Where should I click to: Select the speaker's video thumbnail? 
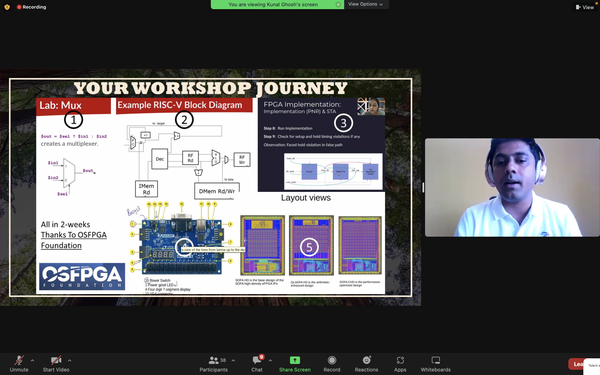click(x=512, y=188)
